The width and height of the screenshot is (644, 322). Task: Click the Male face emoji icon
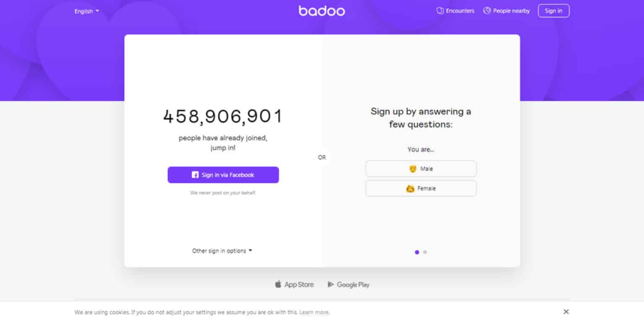[x=413, y=169]
